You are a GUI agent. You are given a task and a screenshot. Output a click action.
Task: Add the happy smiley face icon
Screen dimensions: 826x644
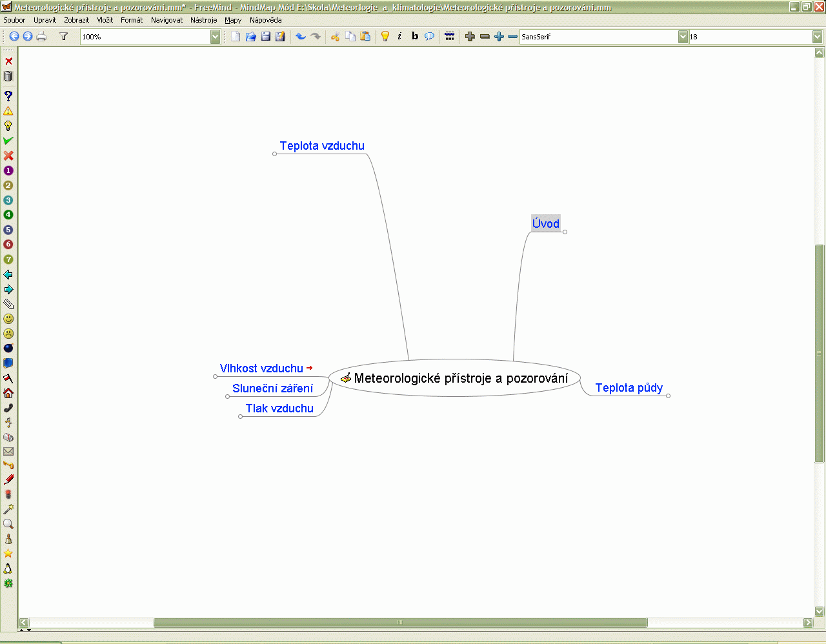point(8,319)
